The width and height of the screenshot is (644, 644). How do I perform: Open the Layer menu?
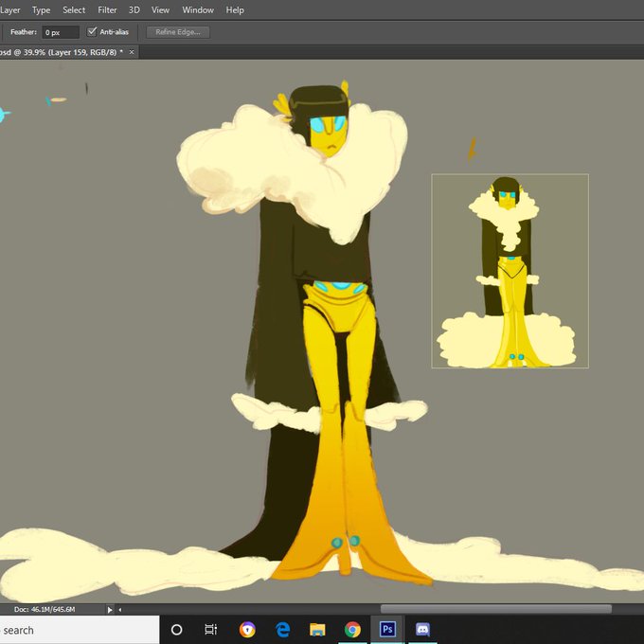pos(9,9)
